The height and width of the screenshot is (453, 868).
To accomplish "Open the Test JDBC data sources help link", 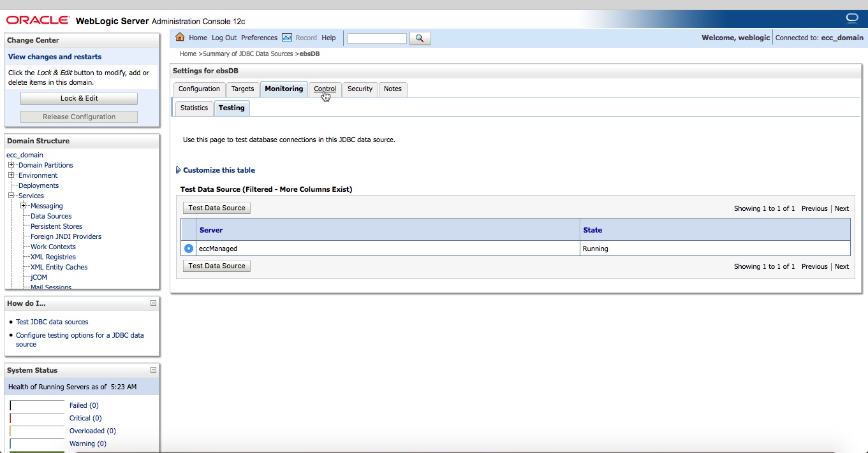I will [x=52, y=322].
